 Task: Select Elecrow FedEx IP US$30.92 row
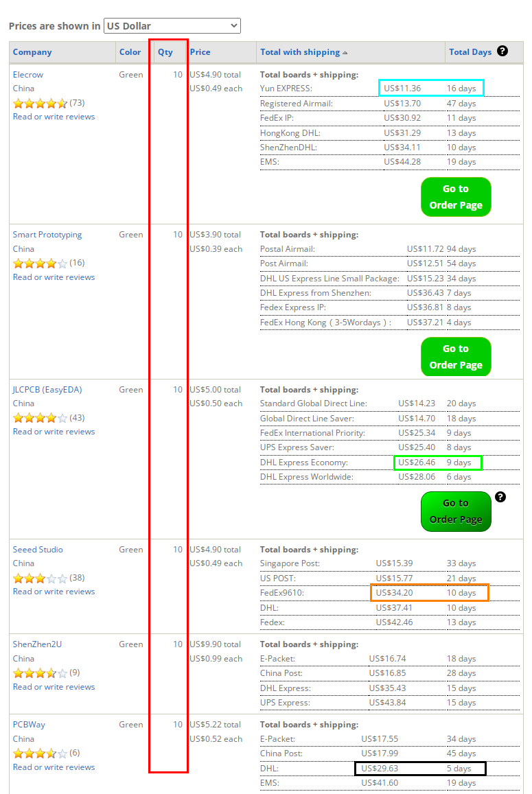tap(390, 118)
